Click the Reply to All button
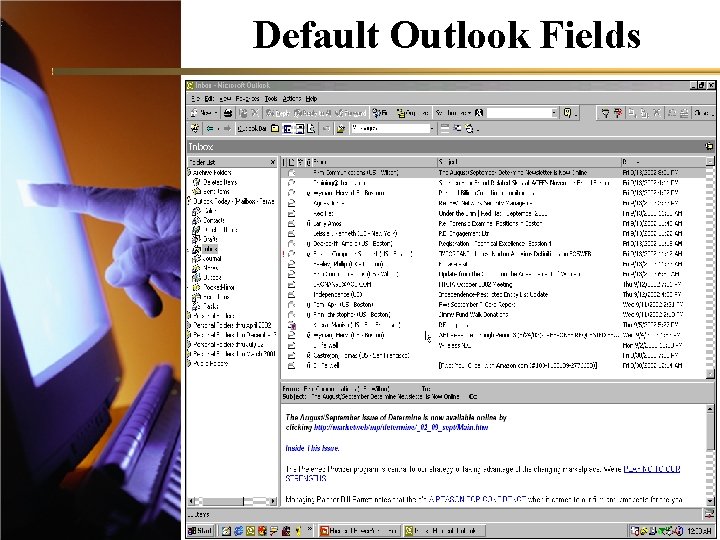 313,113
